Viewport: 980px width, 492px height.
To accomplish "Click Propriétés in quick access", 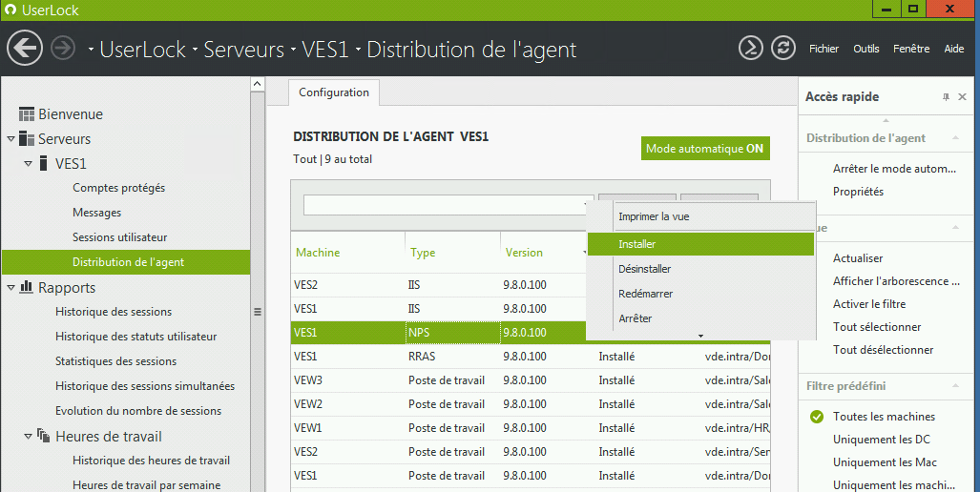I will point(858,192).
